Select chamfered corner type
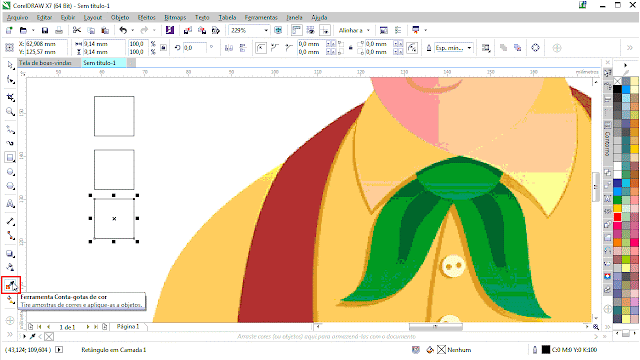The width and height of the screenshot is (640, 360). [289, 48]
